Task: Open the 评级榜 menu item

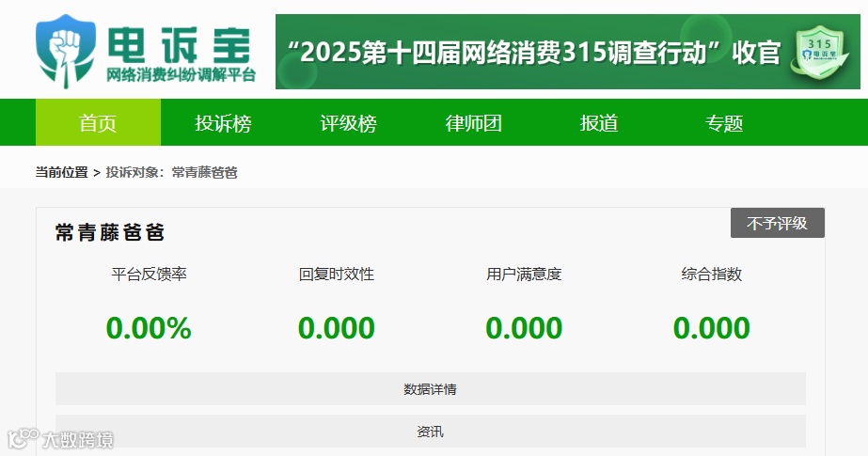Action: coord(348,123)
